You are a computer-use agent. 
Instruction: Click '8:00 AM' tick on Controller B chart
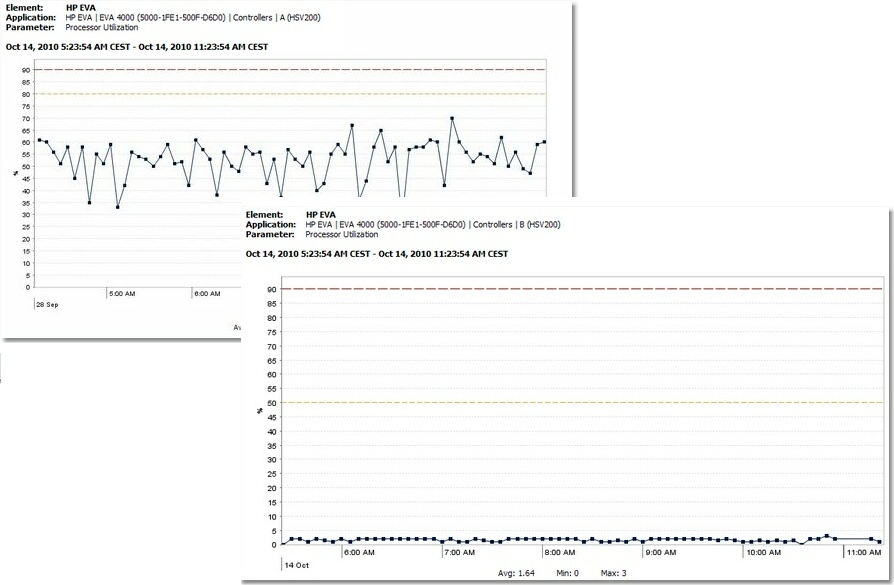[560, 552]
